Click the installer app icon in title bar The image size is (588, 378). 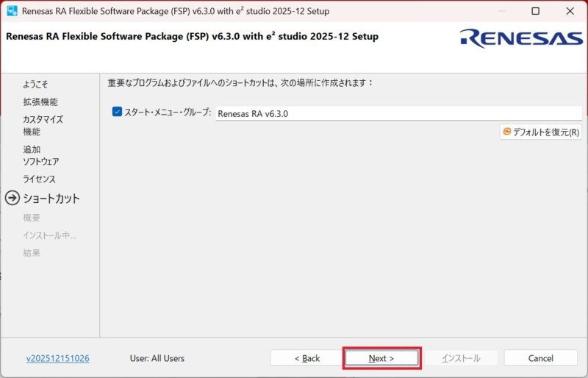12,11
